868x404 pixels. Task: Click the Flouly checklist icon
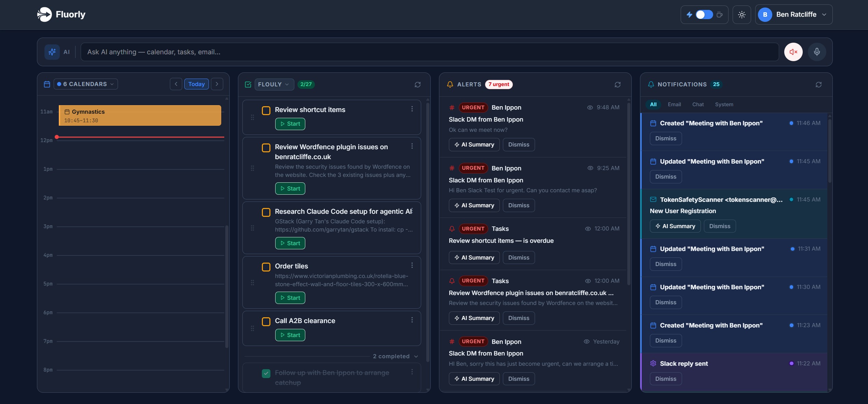pyautogui.click(x=248, y=84)
